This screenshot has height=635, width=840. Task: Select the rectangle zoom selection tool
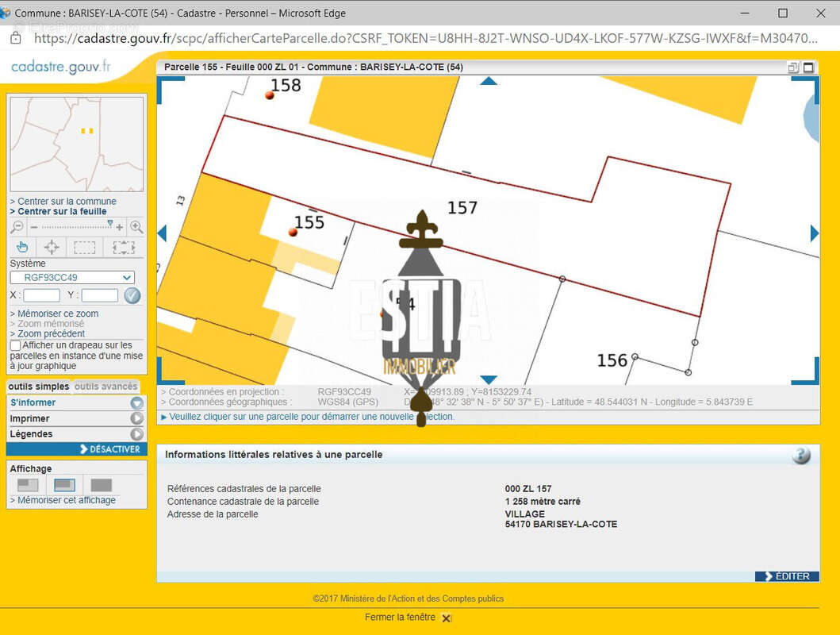(84, 247)
